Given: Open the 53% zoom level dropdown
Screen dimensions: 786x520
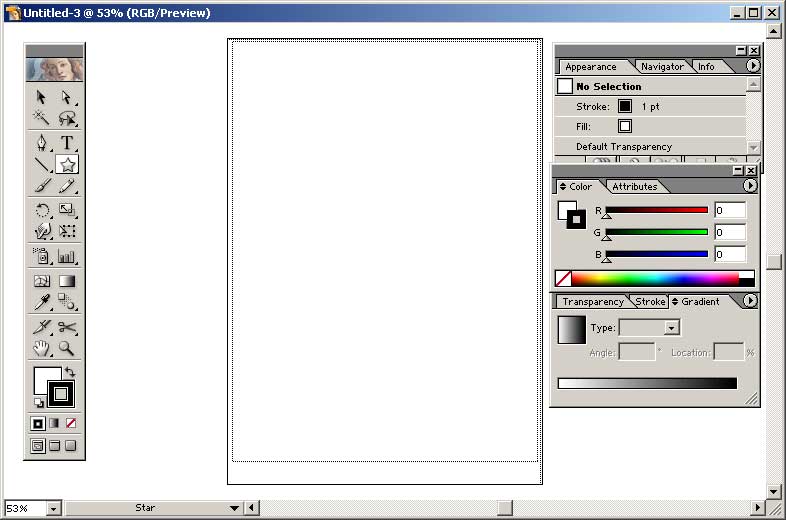Looking at the screenshot, I should point(53,508).
